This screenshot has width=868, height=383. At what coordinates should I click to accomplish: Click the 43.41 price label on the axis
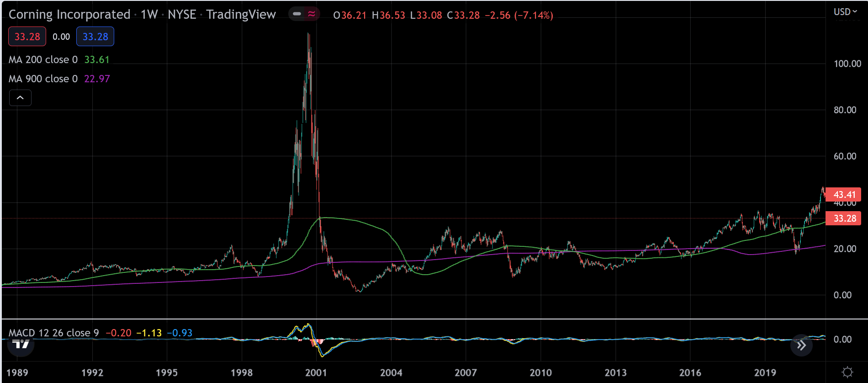pyautogui.click(x=843, y=195)
